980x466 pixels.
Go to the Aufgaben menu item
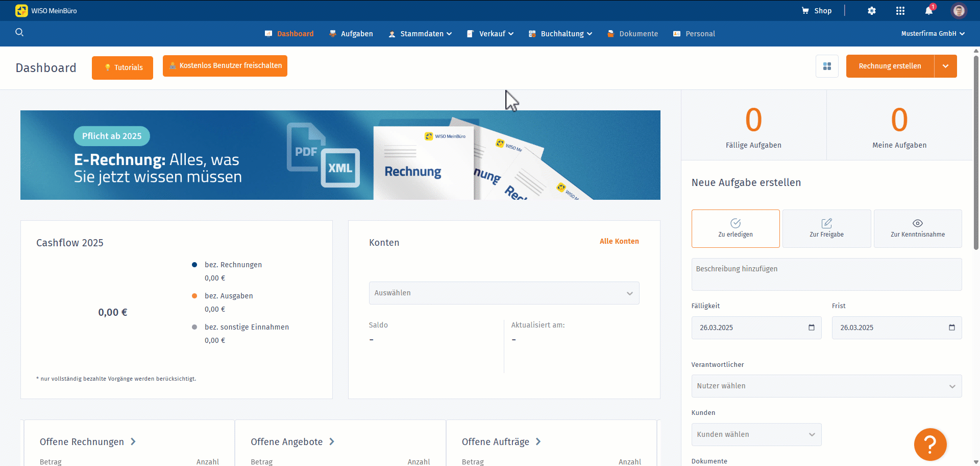pyautogui.click(x=351, y=34)
